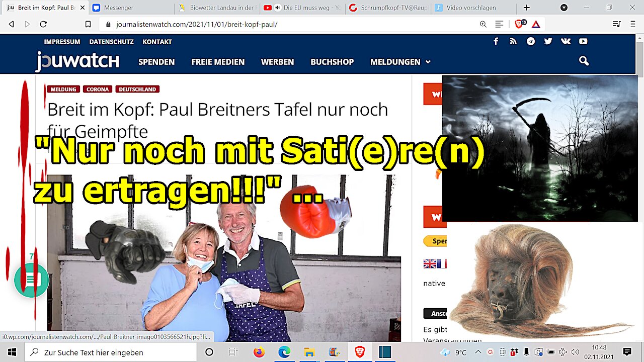Launch Microsoft Edge from taskbar
Screen dimensions: 644x362
point(284,352)
